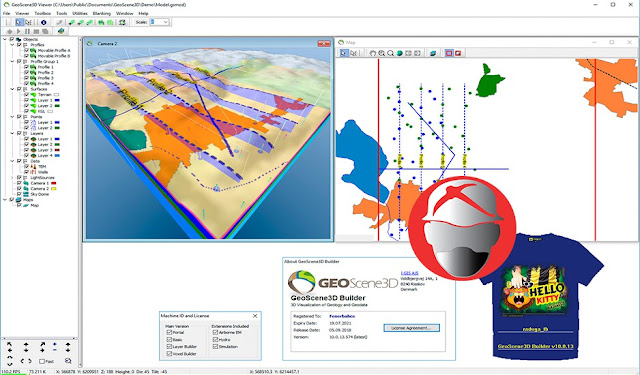Click the red color swatch of Camera 1
Image resolution: width=640 pixels, height=375 pixels.
[x=53, y=183]
